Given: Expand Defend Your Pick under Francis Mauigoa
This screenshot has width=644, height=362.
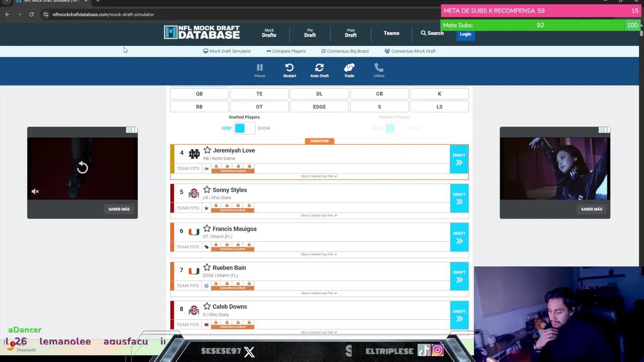Looking at the screenshot, I should coord(319,254).
